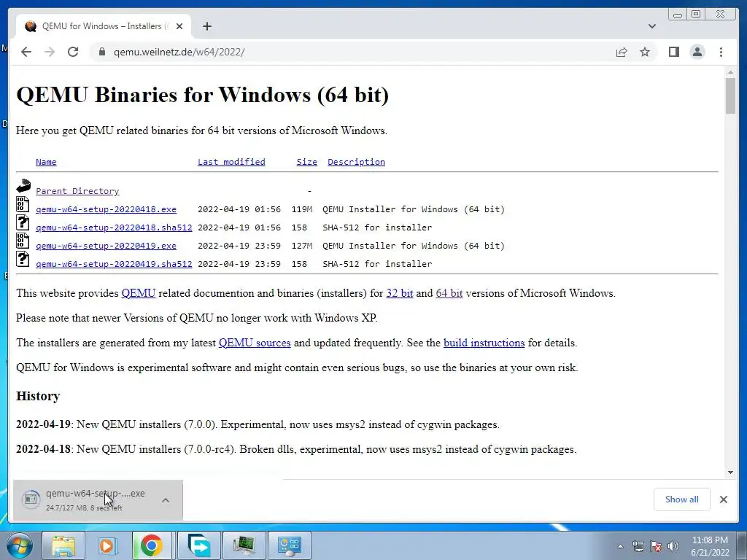Click Show all downloads
Image resolution: width=747 pixels, height=560 pixels.
pyautogui.click(x=682, y=499)
